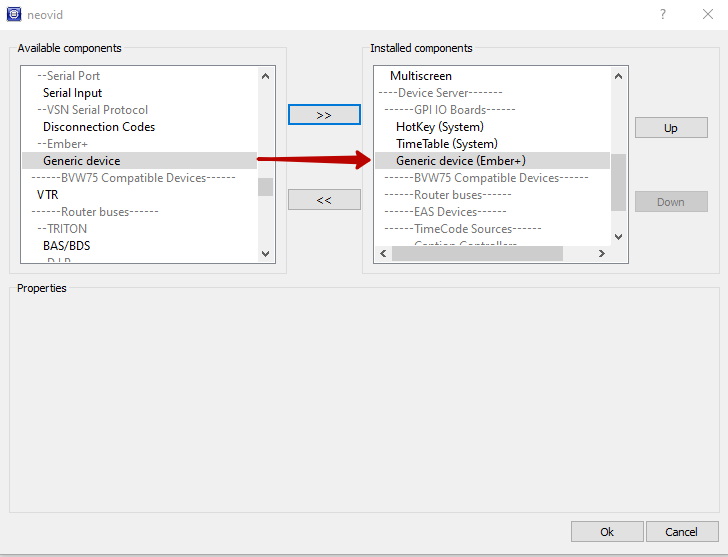The height and width of the screenshot is (557, 728).
Task: Click Router buses header in Installed list
Action: coord(492,194)
